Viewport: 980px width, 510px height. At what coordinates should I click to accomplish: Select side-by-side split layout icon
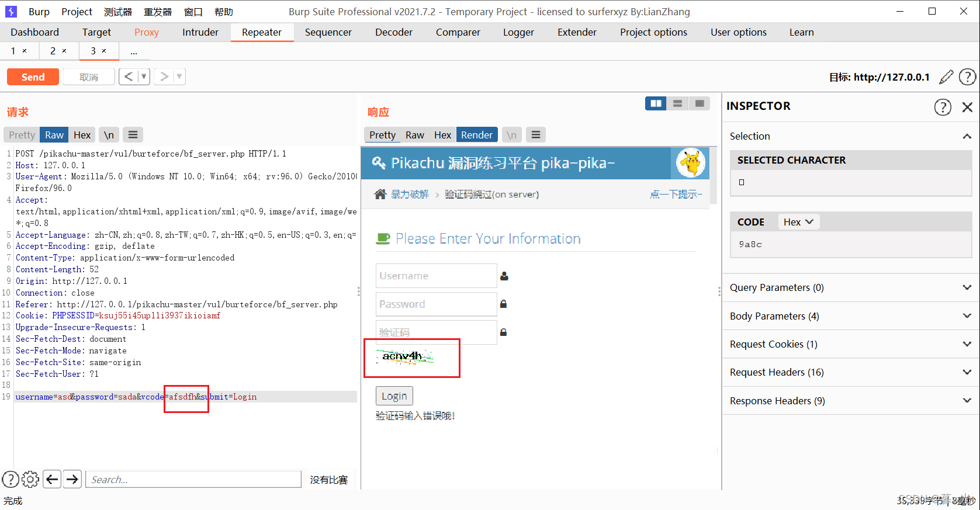(656, 103)
